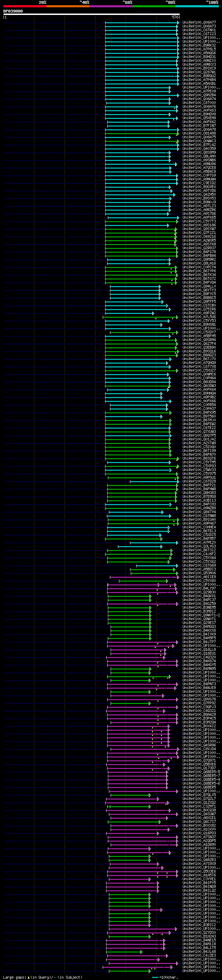Viewport: 222px width, 980px height.
Task: Click UniRef100_A7L5U6 label
Action: tap(199, 317)
